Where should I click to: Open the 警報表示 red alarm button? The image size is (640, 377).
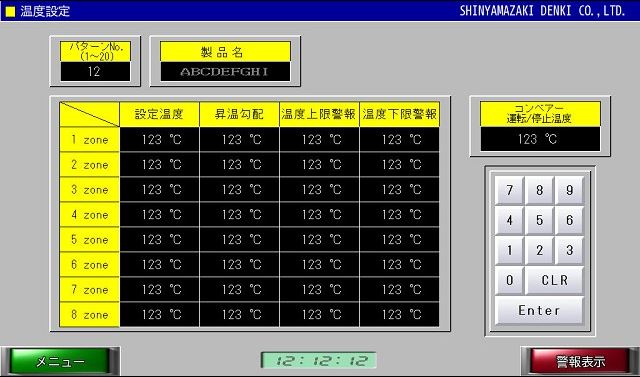[x=580, y=361]
